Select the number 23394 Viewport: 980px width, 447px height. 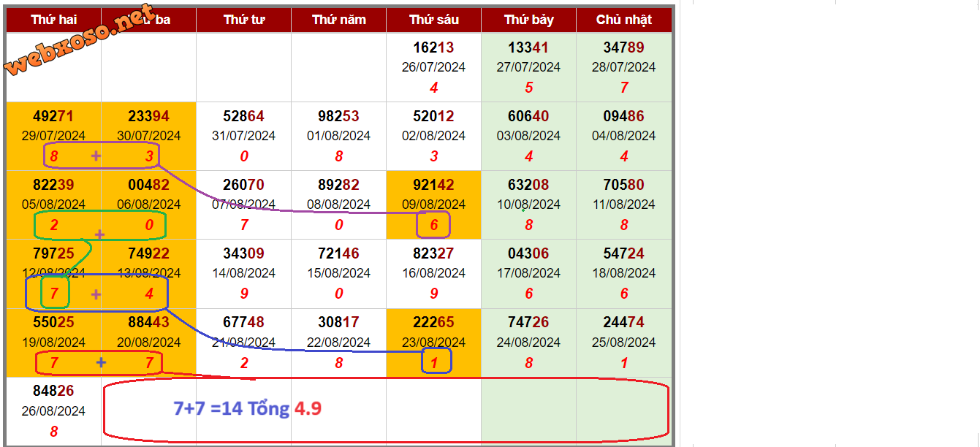(148, 116)
